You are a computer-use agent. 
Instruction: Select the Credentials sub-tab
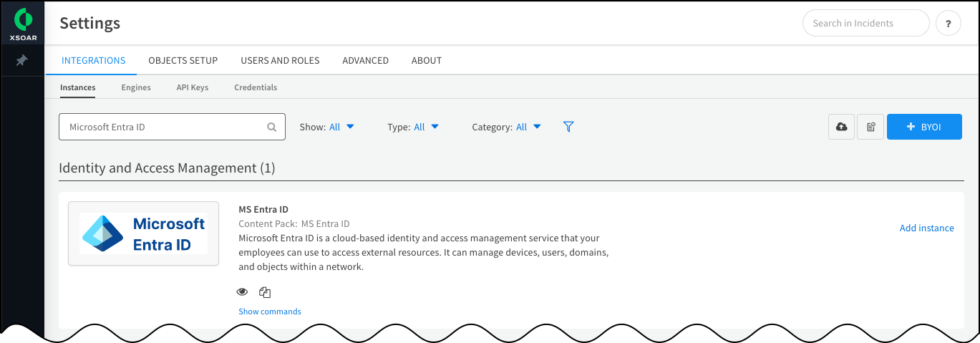pyautogui.click(x=256, y=87)
